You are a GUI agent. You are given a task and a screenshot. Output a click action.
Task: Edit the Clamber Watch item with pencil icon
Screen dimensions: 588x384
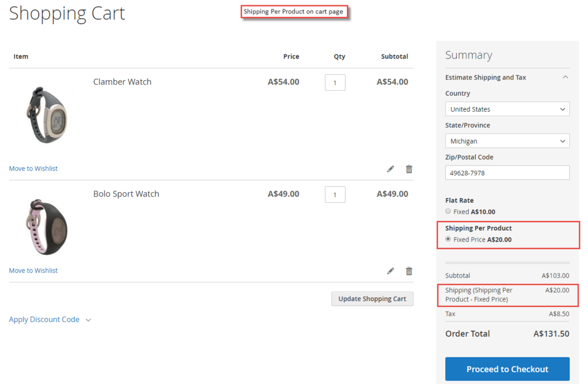(390, 169)
